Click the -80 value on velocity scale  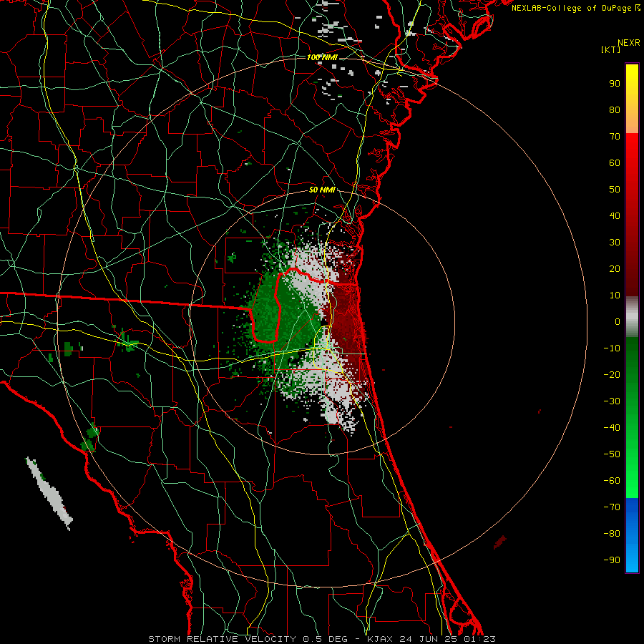[x=612, y=534]
